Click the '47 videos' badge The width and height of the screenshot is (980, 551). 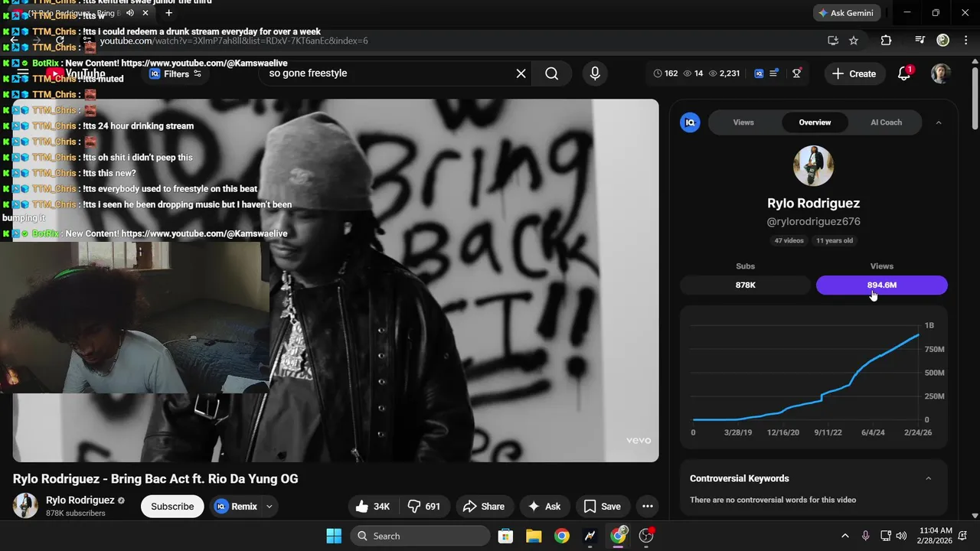pyautogui.click(x=789, y=240)
